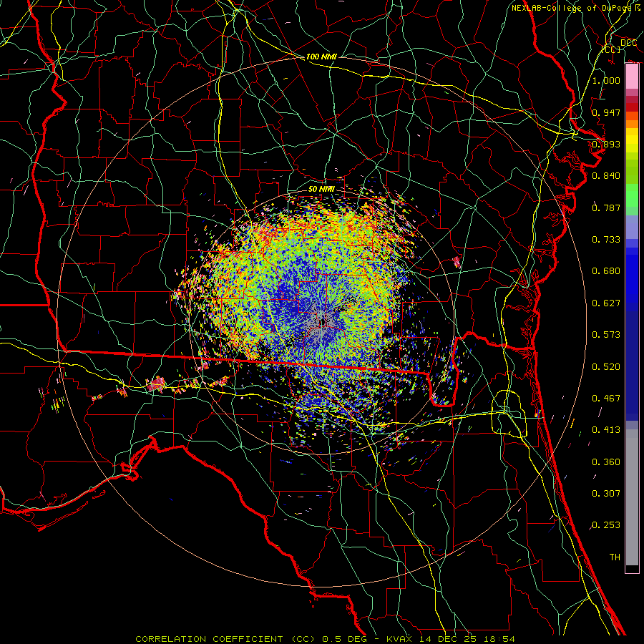Select the 0.360 legend value
The height and width of the screenshot is (644, 644).
click(x=606, y=462)
